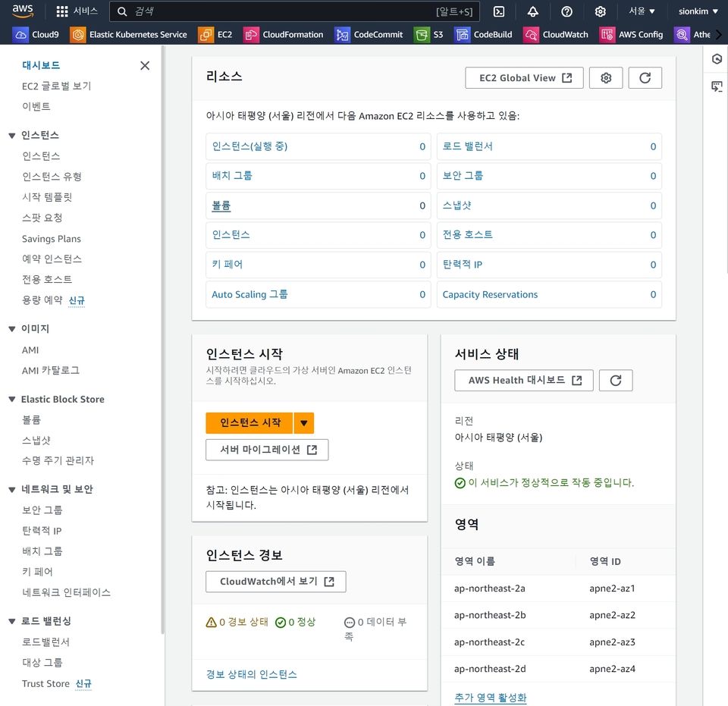The height and width of the screenshot is (706, 728).
Task: Open the 인스턴스 시작 dropdown arrow
Action: (x=304, y=423)
